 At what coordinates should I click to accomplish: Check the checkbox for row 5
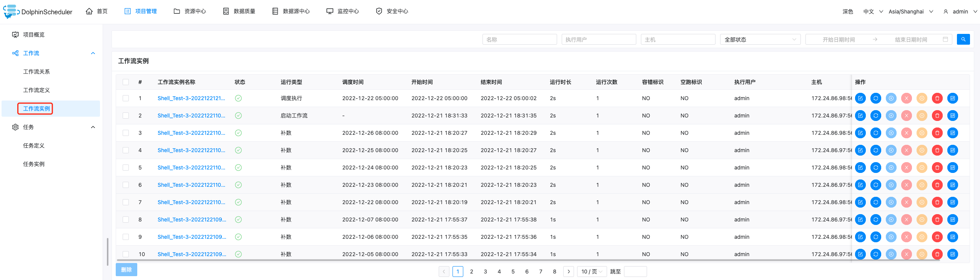tap(126, 168)
